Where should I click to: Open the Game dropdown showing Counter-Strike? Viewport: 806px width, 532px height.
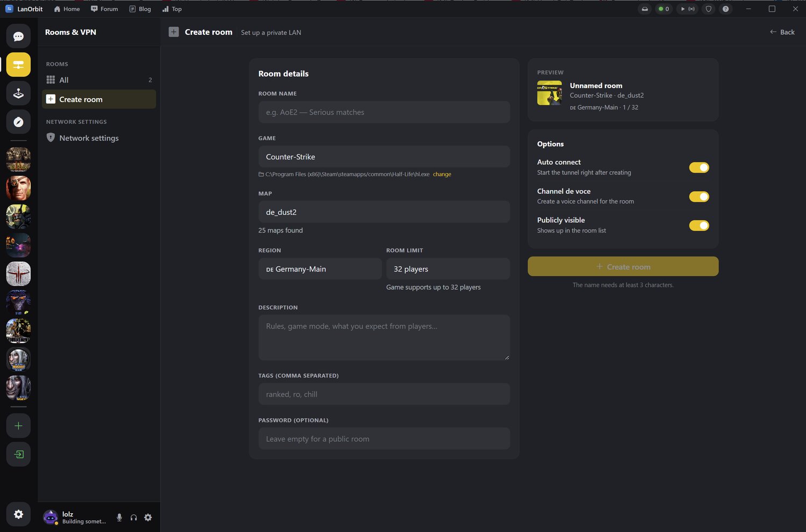point(384,157)
